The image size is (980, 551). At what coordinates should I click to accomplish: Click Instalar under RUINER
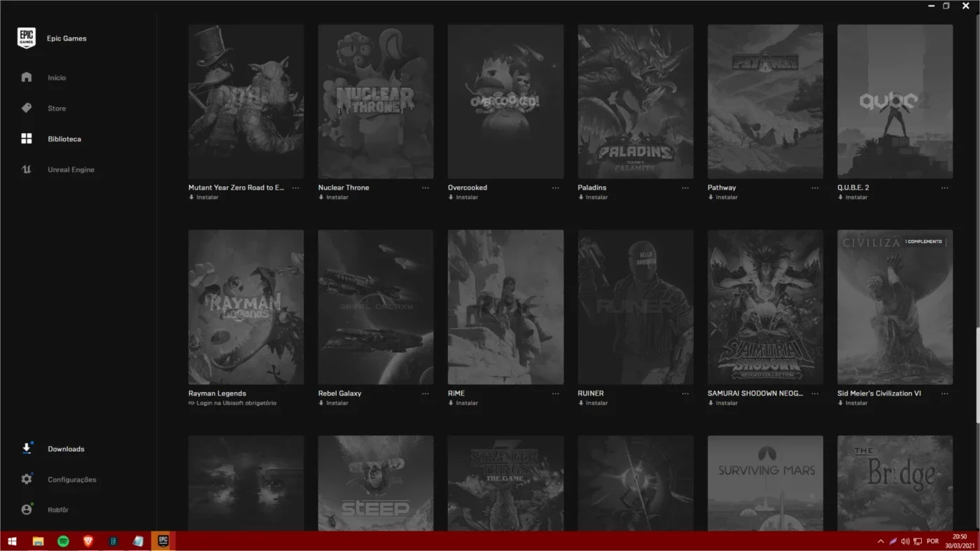click(x=593, y=403)
